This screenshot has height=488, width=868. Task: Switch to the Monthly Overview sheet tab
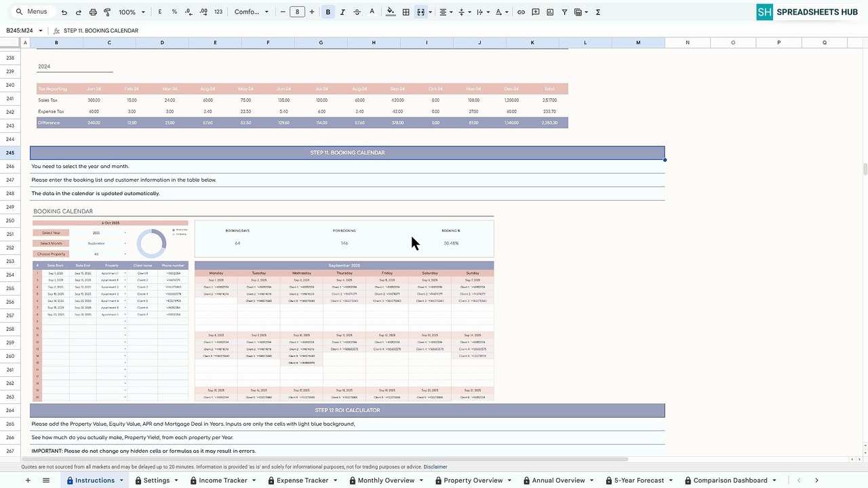tap(386, 481)
